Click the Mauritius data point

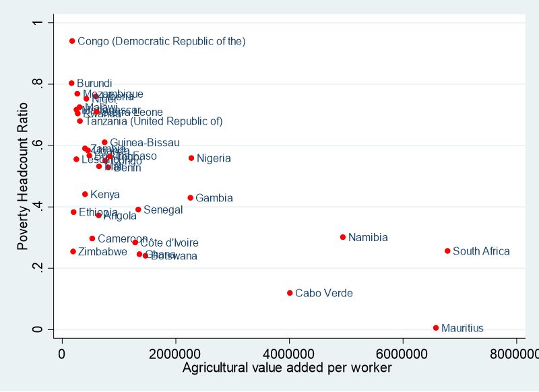[436, 328]
